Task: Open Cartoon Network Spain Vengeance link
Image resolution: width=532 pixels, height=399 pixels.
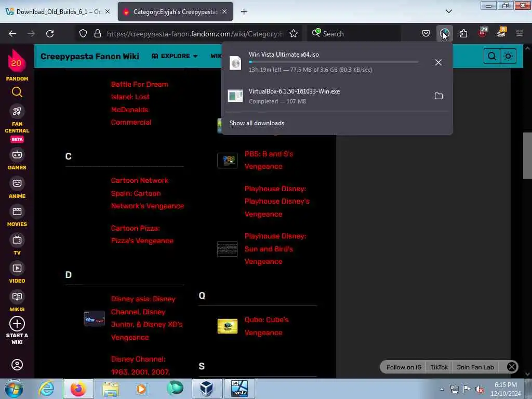Action: (147, 193)
